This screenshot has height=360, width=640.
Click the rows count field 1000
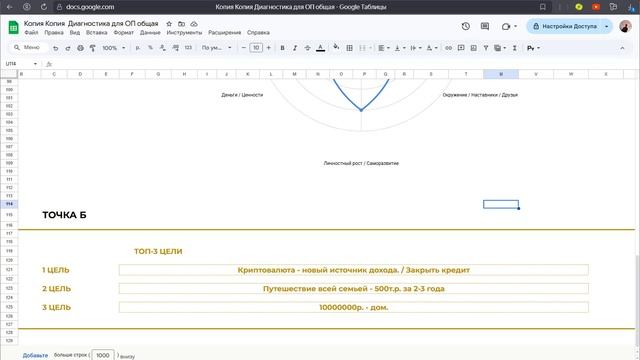click(102, 355)
